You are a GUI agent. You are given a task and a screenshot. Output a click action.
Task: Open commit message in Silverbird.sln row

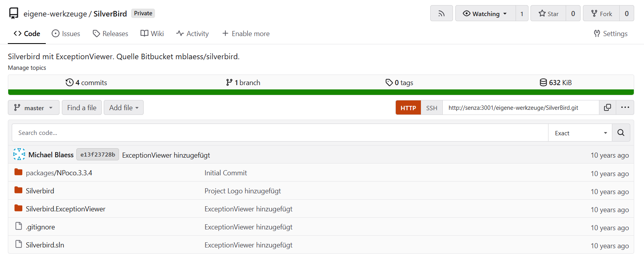tap(248, 245)
